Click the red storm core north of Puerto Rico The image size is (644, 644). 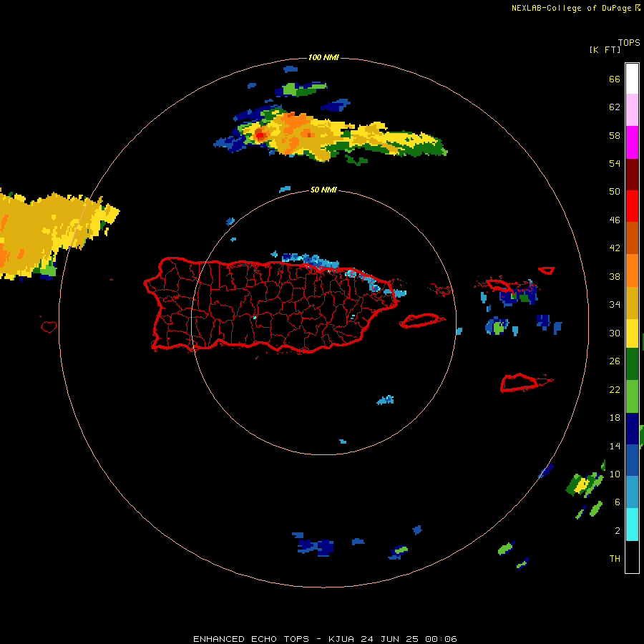pyautogui.click(x=260, y=135)
